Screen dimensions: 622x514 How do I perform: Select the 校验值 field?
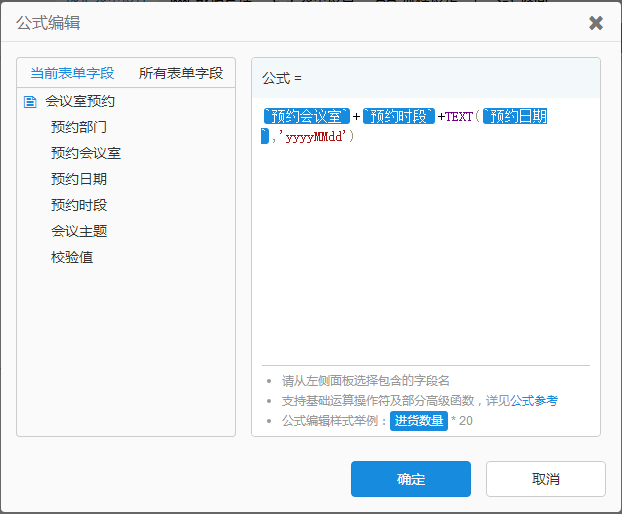tap(72, 257)
